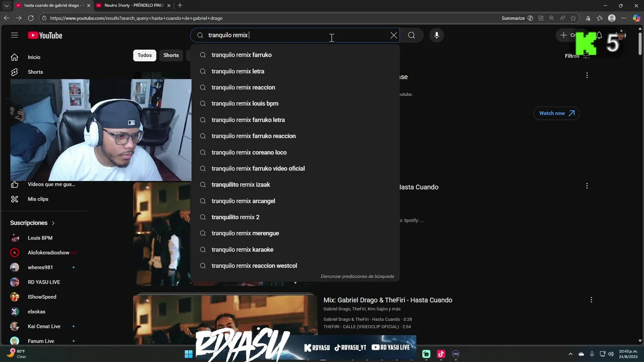This screenshot has height=362, width=644.
Task: Open more options for Hasta Cuando result
Action: [587, 186]
